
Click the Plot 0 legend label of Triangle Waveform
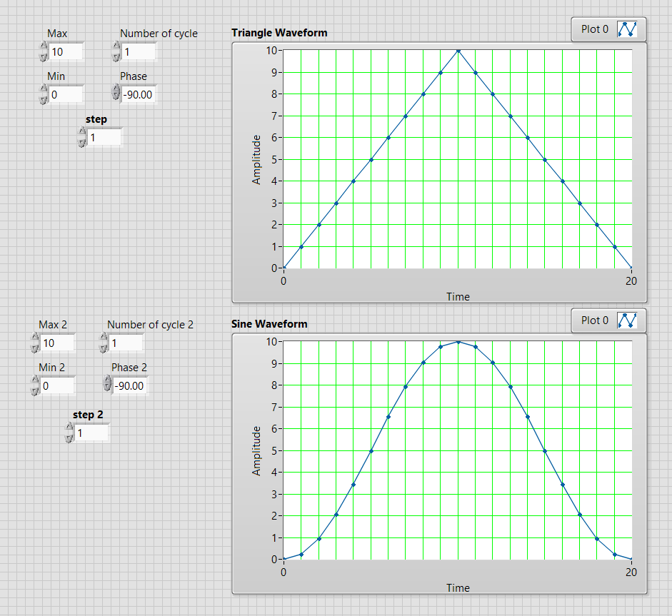(x=594, y=29)
